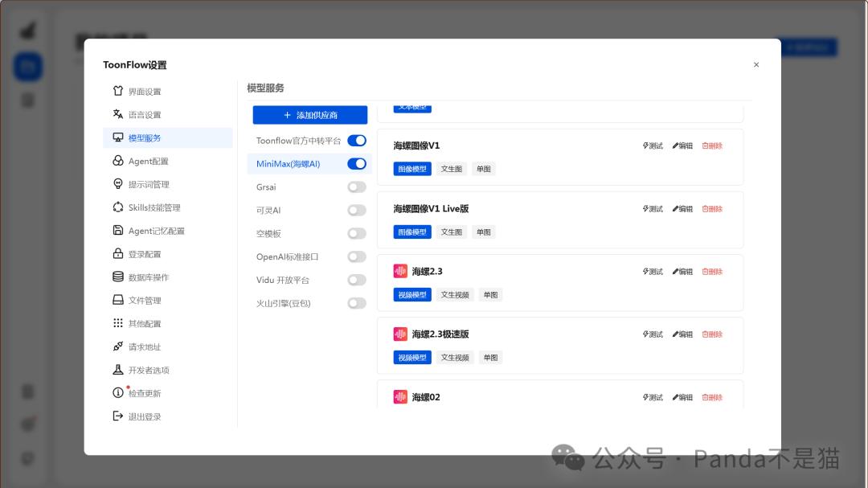Click the Agent记忆配置 save icon
This screenshot has height=488, width=868.
118,231
